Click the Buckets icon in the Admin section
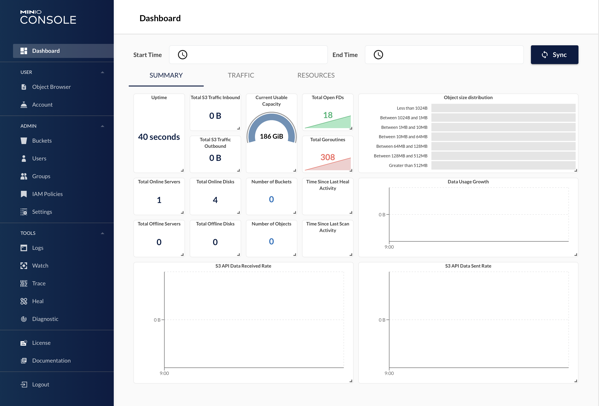Image resolution: width=599 pixels, height=406 pixels. (x=24, y=141)
